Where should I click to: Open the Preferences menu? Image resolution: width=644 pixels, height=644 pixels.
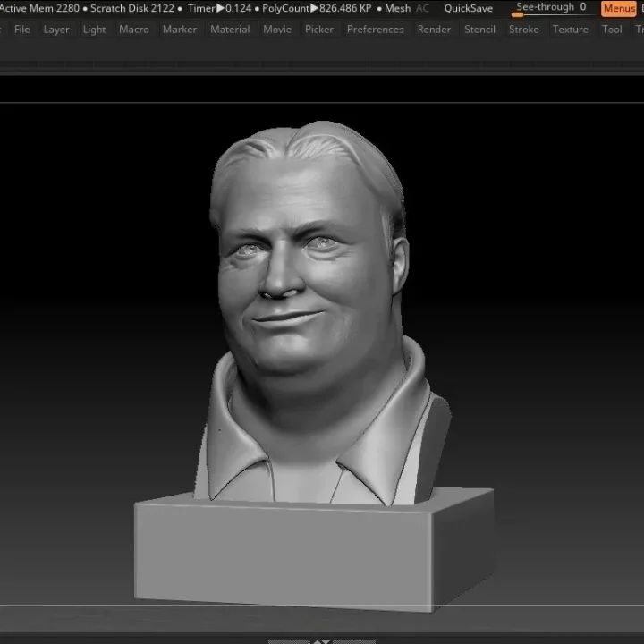coord(376,30)
